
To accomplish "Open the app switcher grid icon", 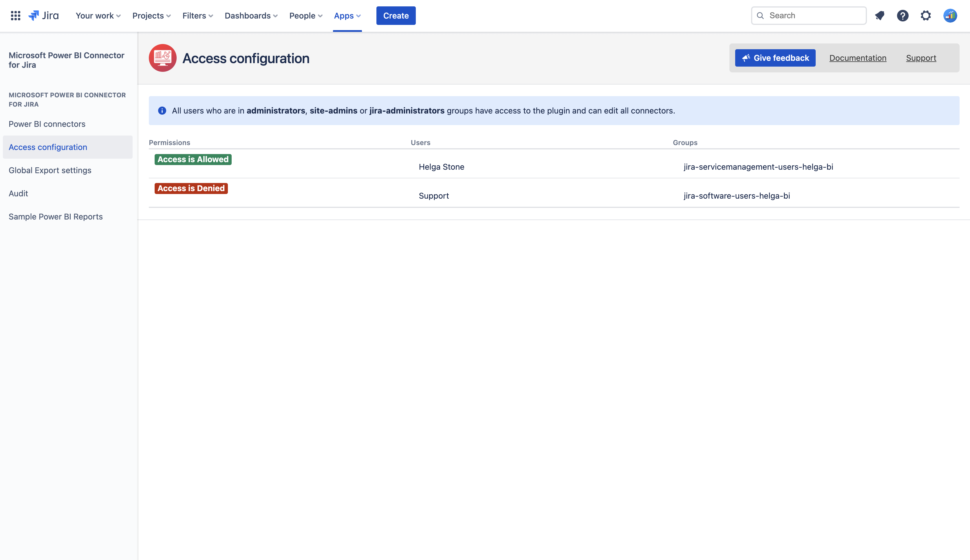I will click(x=15, y=16).
